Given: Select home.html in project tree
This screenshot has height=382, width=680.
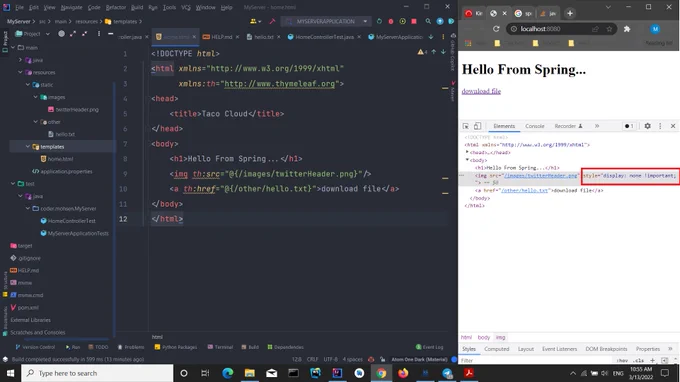Looking at the screenshot, I should (57, 159).
